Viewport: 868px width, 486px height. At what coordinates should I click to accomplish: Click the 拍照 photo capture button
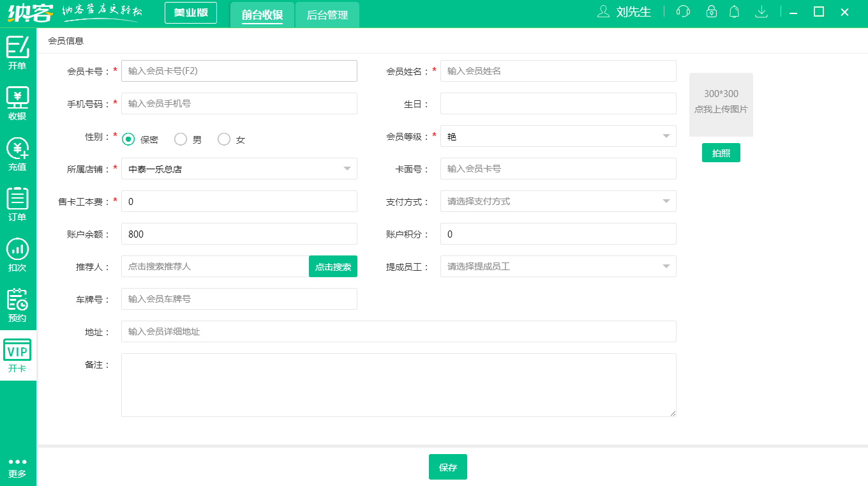tap(721, 152)
